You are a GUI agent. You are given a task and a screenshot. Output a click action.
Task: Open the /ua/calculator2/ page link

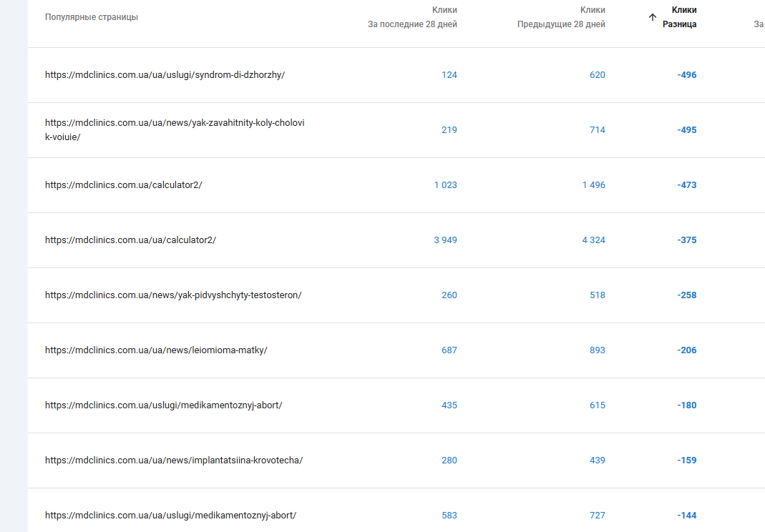pos(130,240)
